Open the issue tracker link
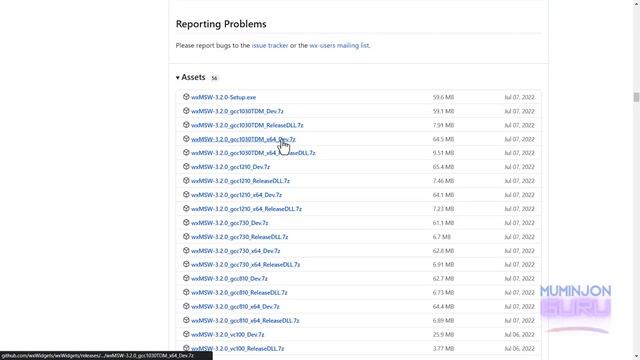The width and height of the screenshot is (640, 360). coord(270,45)
